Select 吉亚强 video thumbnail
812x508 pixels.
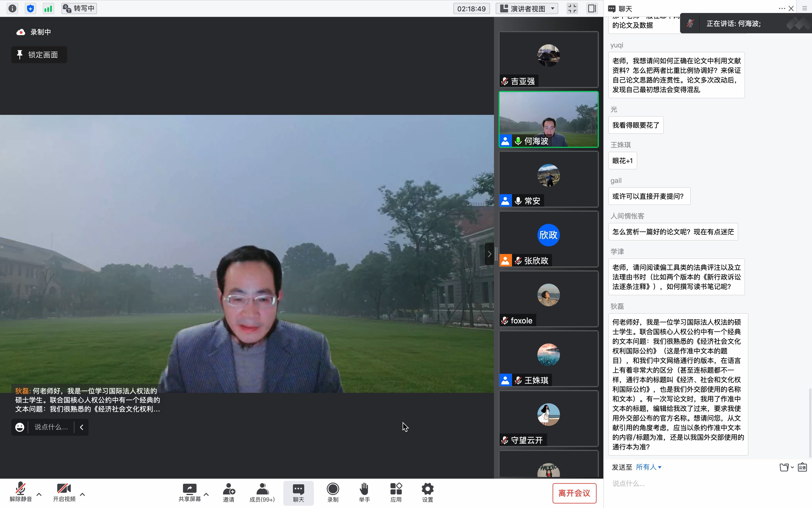[549, 60]
